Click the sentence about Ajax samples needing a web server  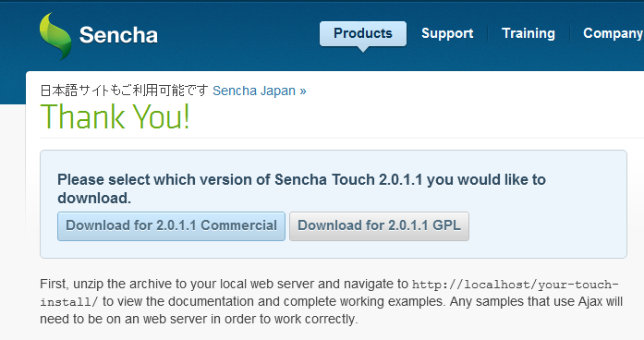coord(331,310)
